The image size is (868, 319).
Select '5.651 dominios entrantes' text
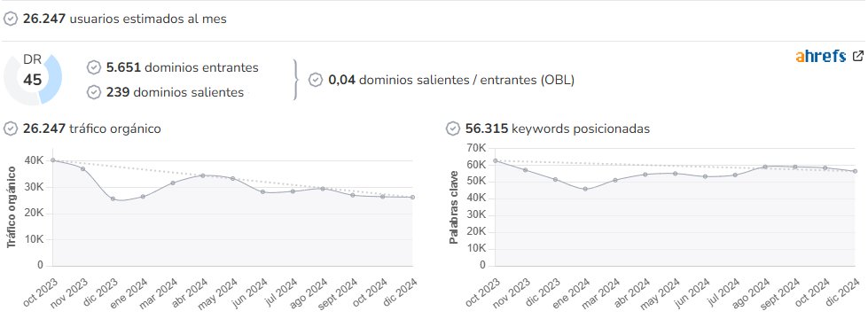pyautogui.click(x=182, y=67)
